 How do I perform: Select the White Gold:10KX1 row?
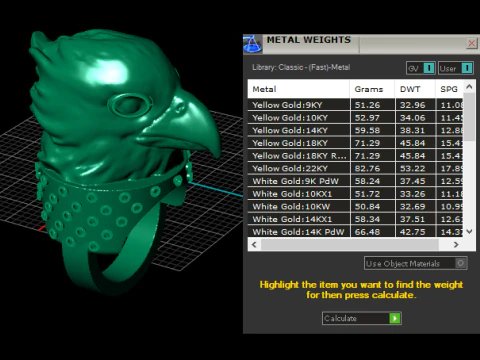pos(355,194)
